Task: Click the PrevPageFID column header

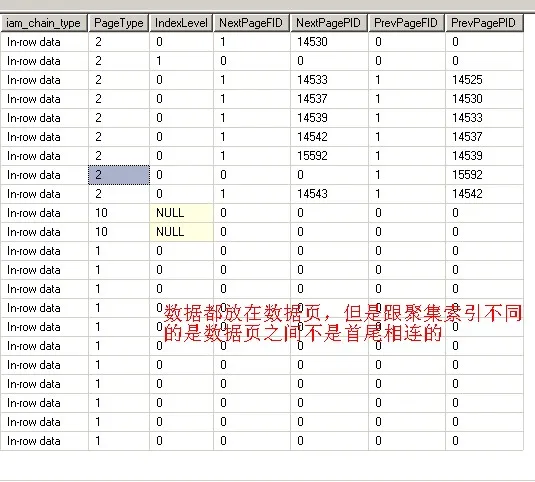Action: (x=406, y=23)
